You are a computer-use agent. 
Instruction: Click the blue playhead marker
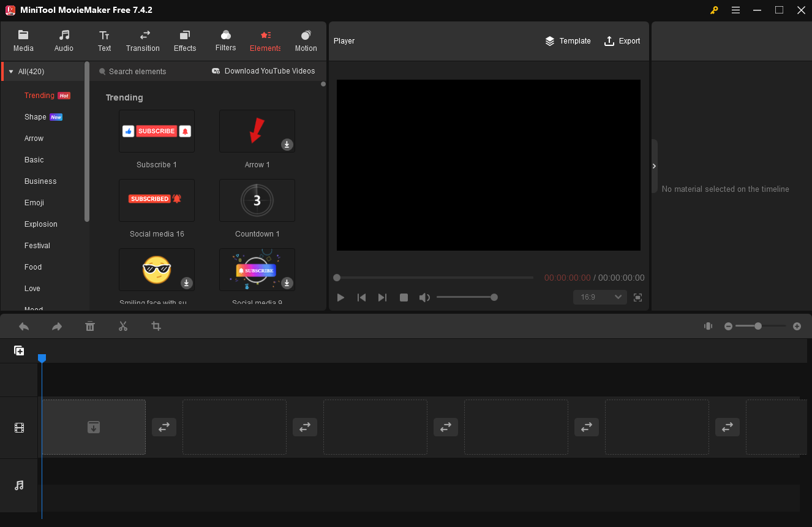[42, 358]
